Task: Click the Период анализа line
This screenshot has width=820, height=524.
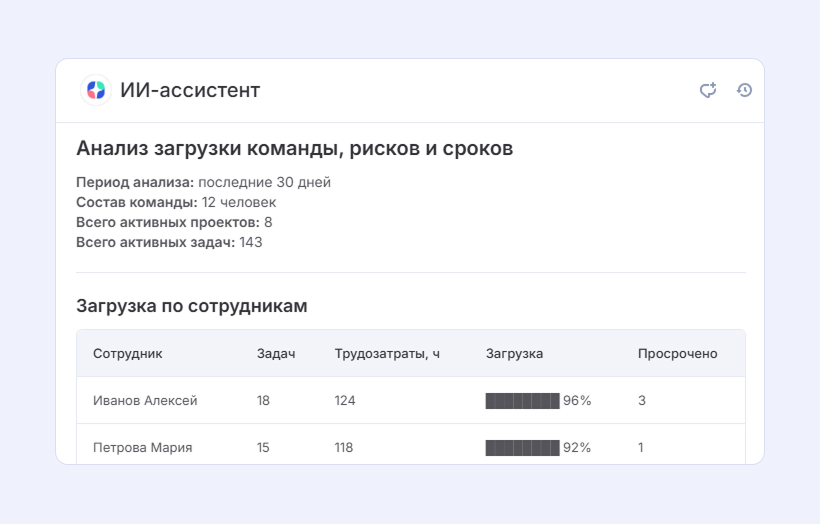Action: pyautogui.click(x=203, y=182)
